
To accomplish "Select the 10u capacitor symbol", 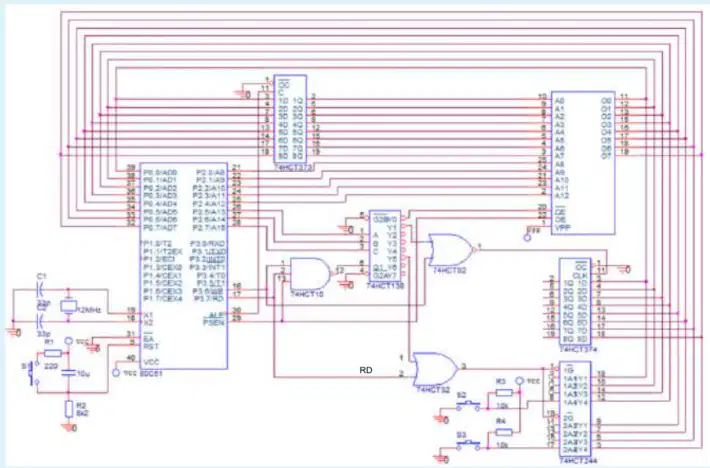I will tap(68, 373).
